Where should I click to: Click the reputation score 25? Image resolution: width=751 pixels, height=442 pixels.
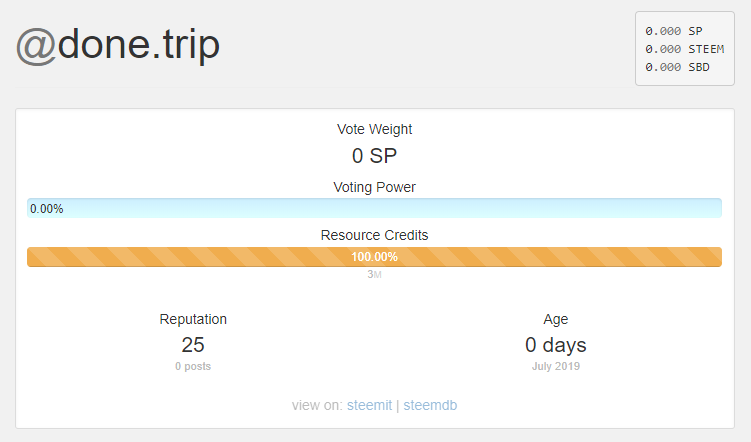click(193, 345)
